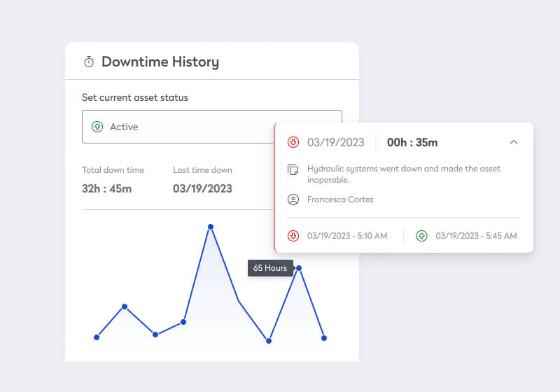Viewport: 560px width, 392px height.
Task: Click the user icon next to Francesco Cortez
Action: pos(293,199)
